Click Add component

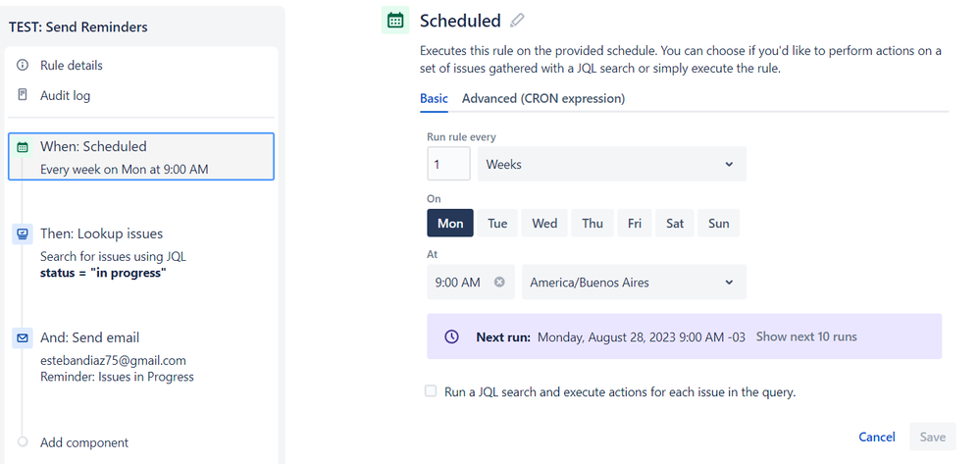84,442
